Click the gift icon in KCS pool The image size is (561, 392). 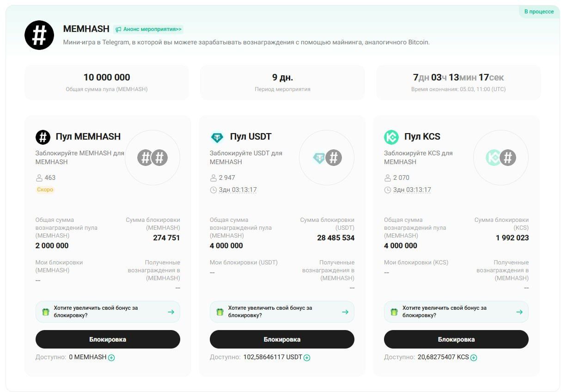pos(394,312)
